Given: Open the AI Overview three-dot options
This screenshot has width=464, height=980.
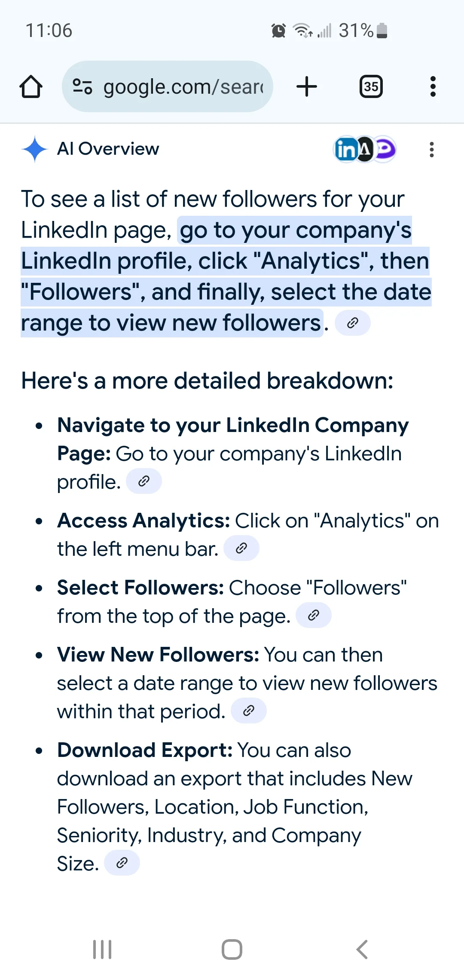Looking at the screenshot, I should point(432,150).
